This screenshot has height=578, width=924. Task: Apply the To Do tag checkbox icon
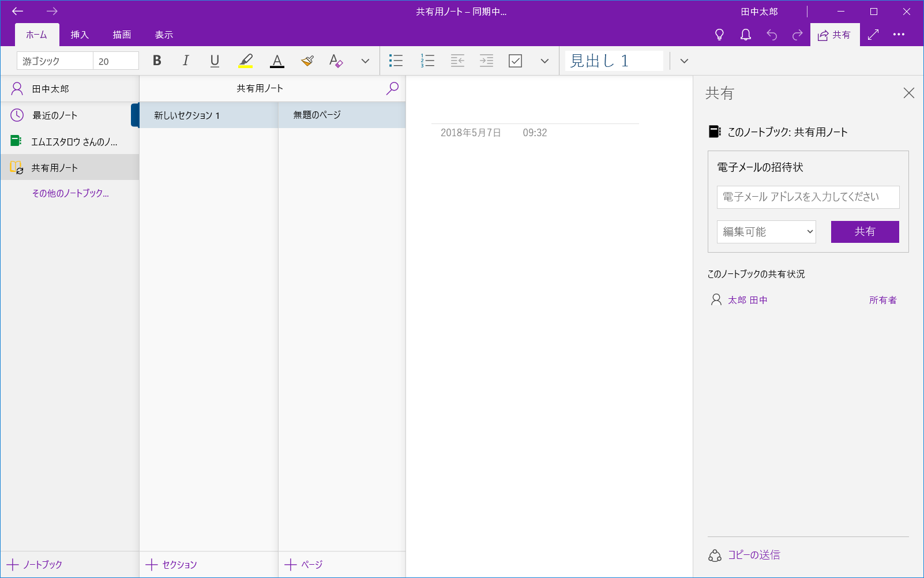[x=515, y=61]
